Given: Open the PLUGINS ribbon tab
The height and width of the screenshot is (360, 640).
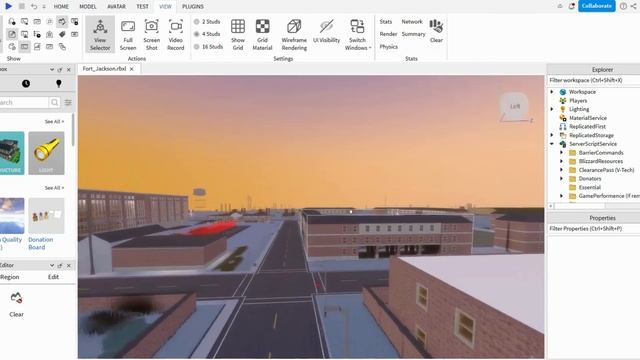Looking at the screenshot, I should point(193,7).
